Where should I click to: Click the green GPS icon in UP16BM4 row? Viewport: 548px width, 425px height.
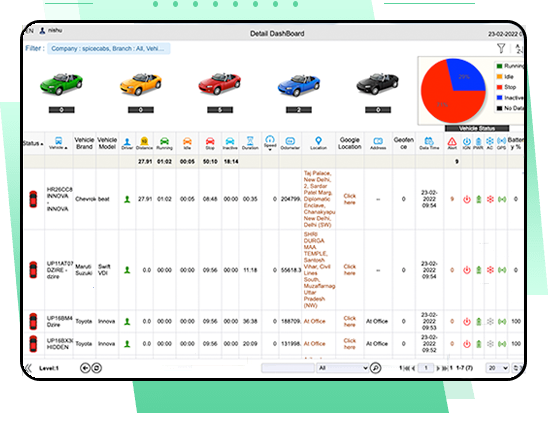(502, 321)
